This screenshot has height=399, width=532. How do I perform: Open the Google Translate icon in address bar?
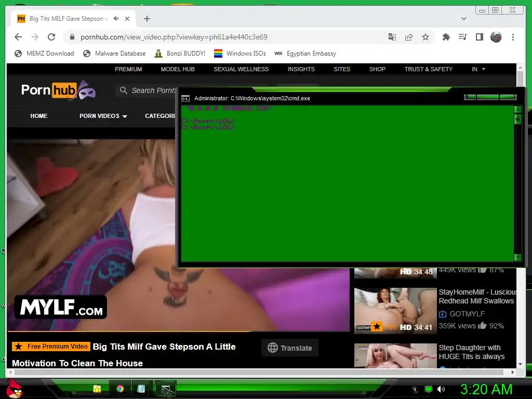point(392,37)
